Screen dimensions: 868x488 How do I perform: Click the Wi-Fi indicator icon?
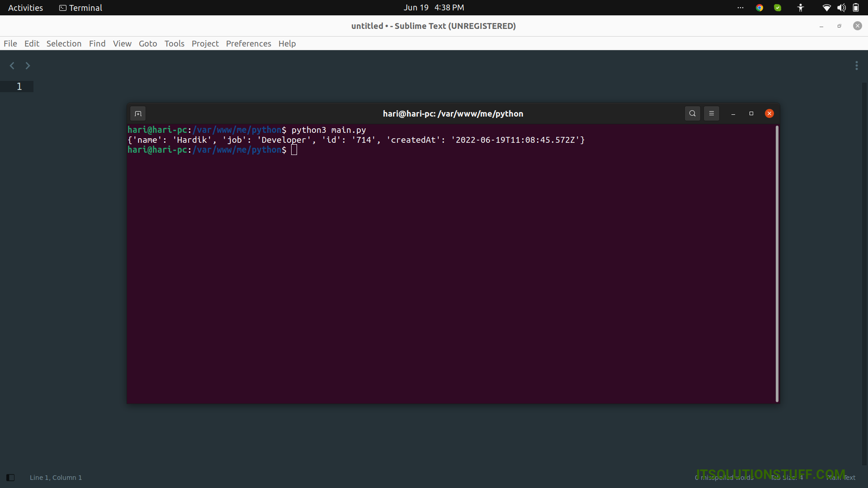(827, 7)
